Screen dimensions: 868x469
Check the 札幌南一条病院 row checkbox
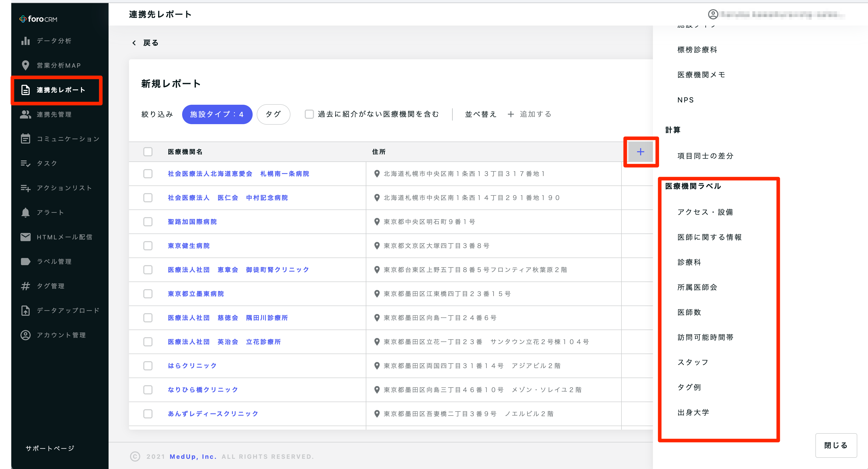coord(148,174)
